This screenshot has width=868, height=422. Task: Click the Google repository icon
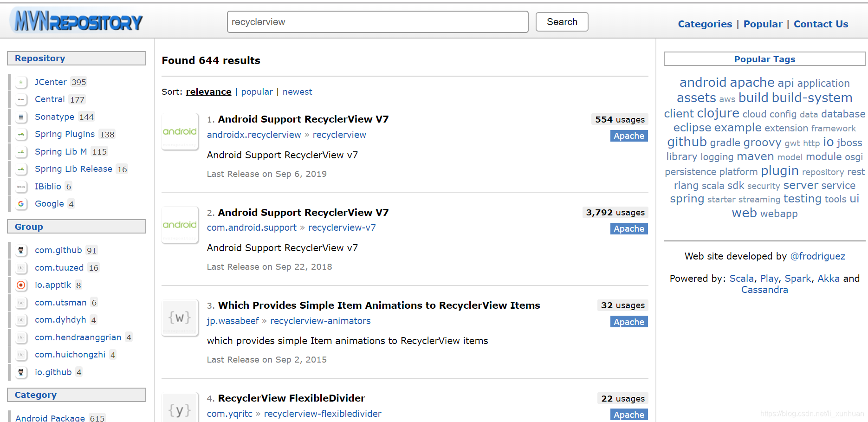coord(21,204)
